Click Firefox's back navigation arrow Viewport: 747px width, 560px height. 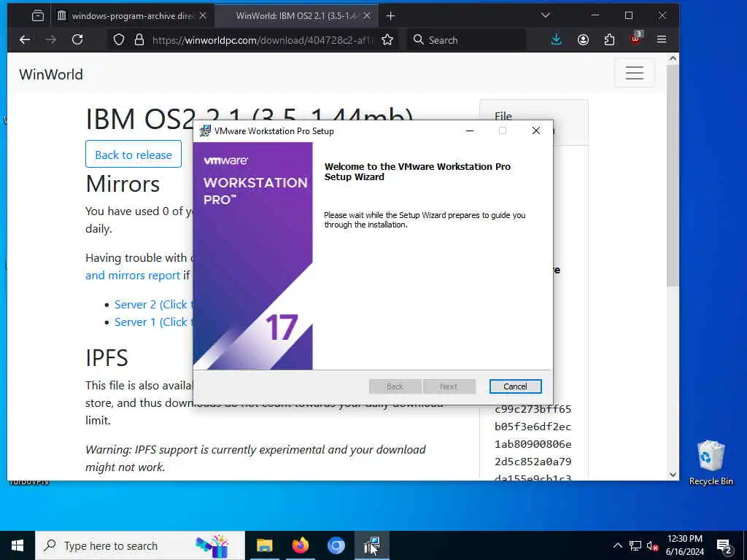[25, 40]
